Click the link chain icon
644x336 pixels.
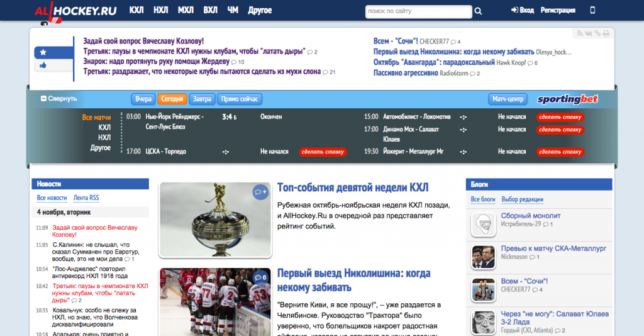(x=597, y=33)
